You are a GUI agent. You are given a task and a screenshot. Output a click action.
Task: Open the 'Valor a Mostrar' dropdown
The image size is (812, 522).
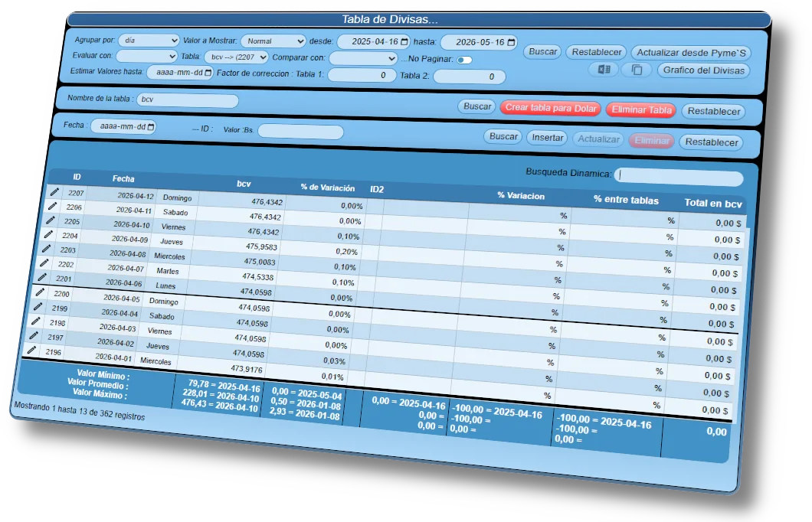273,41
